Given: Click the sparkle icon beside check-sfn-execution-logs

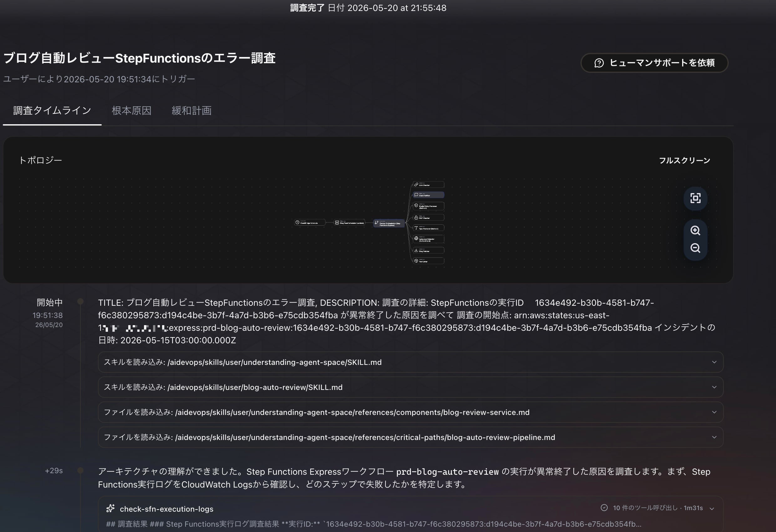Looking at the screenshot, I should (x=110, y=508).
